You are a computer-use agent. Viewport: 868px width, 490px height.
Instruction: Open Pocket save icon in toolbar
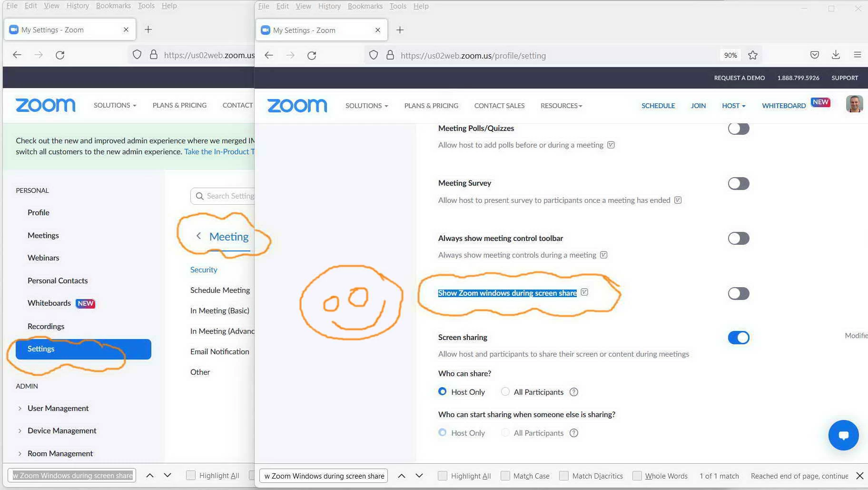pos(815,55)
